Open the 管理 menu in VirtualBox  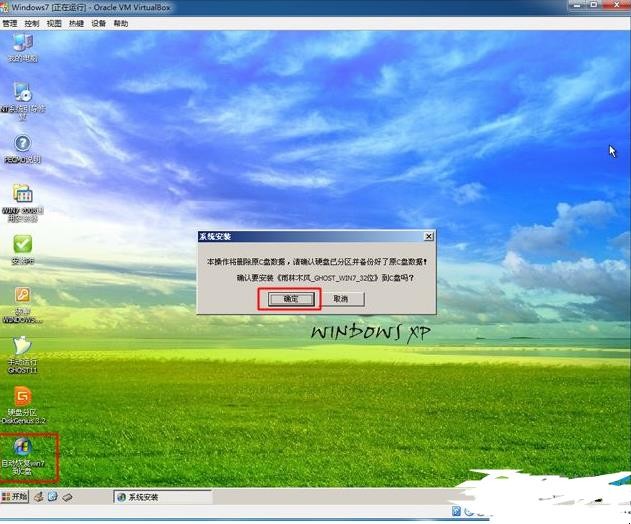click(10, 23)
